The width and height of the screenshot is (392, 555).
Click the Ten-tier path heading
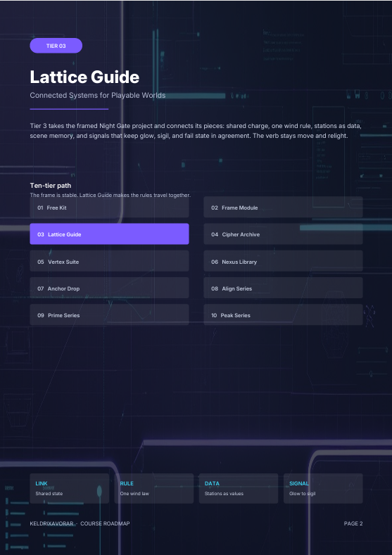(51, 186)
